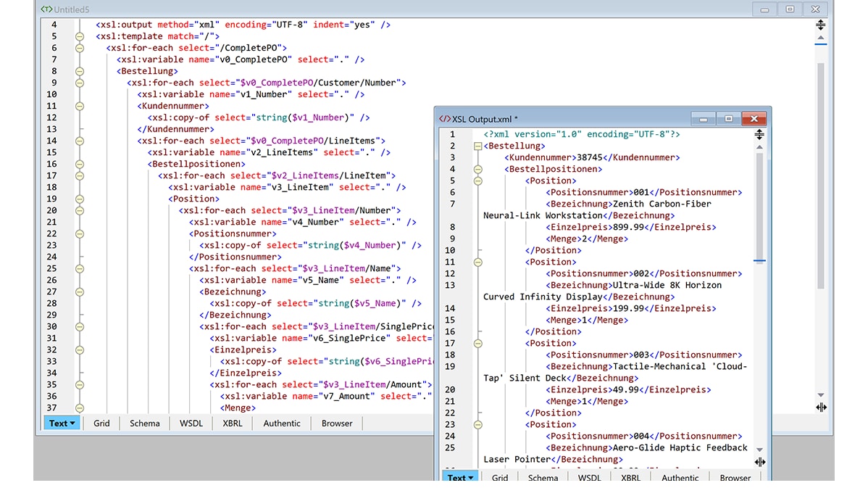This screenshot has width=868, height=488.
Task: Collapse Bestellung root at line 2 in XSL Output
Action: [477, 146]
